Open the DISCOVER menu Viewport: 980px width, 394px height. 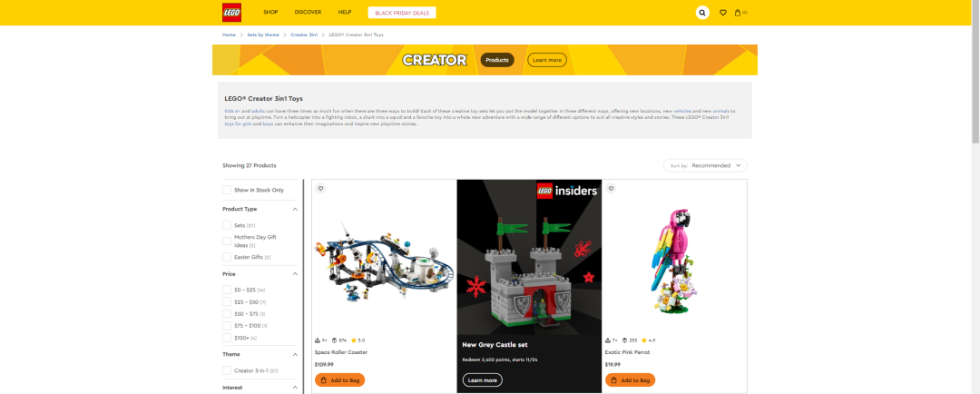pos(308,13)
